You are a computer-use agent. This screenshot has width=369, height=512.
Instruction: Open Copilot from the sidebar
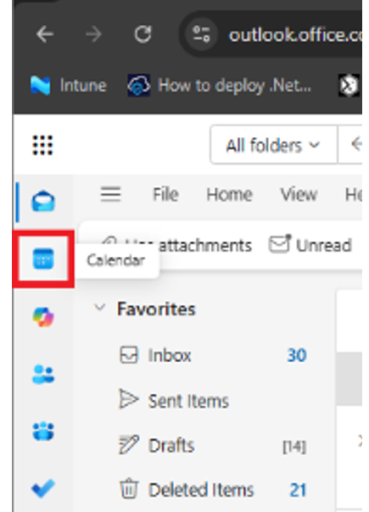(43, 317)
